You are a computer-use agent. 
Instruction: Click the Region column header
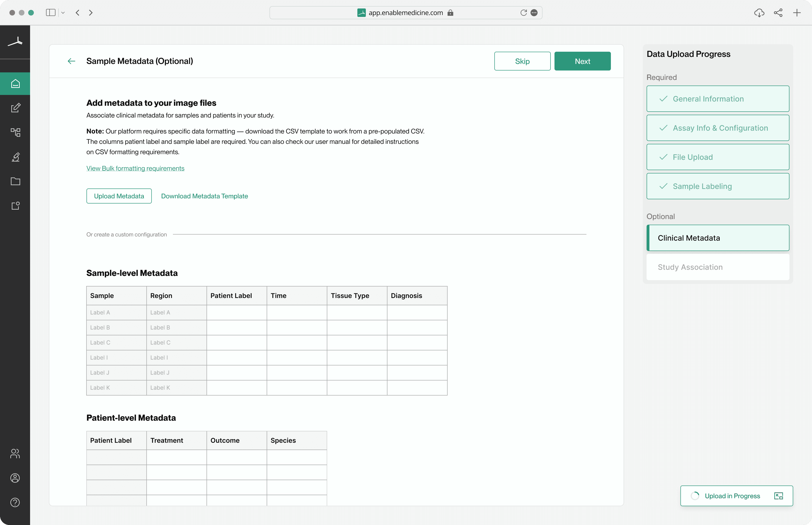pos(176,296)
